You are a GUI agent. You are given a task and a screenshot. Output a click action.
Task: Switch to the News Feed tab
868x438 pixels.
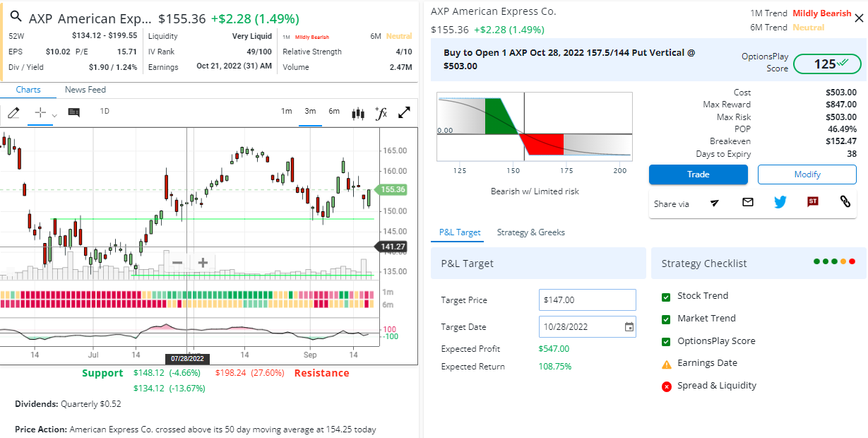click(x=85, y=90)
